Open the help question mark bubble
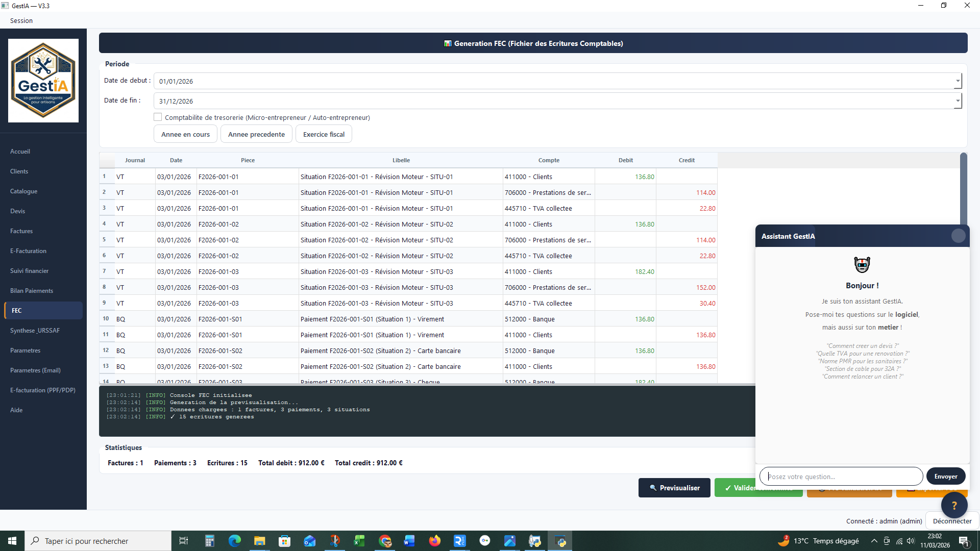The width and height of the screenshot is (980, 551). (x=954, y=505)
